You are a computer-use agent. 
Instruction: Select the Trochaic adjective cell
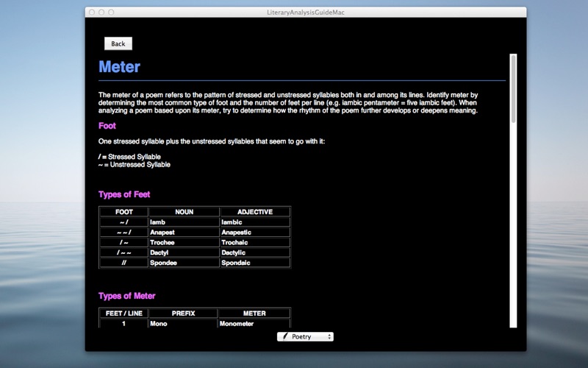(255, 242)
